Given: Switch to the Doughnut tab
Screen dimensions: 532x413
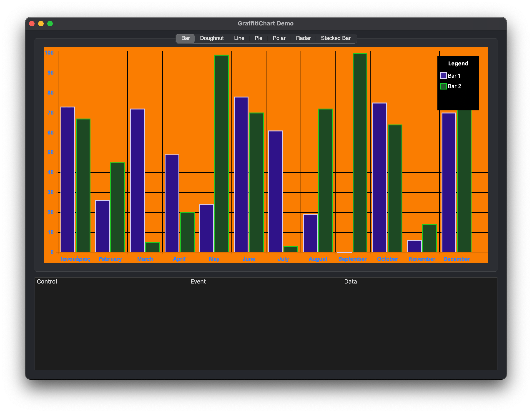Looking at the screenshot, I should click(211, 38).
